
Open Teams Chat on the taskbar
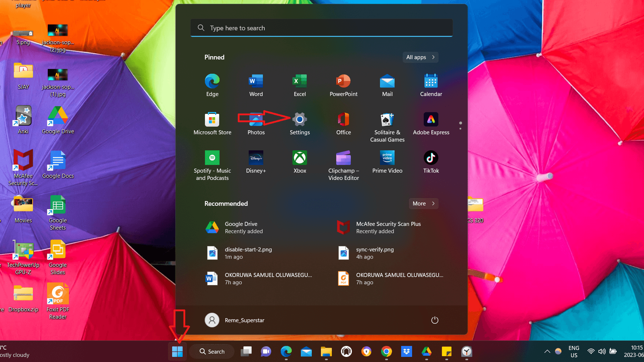pos(266,351)
